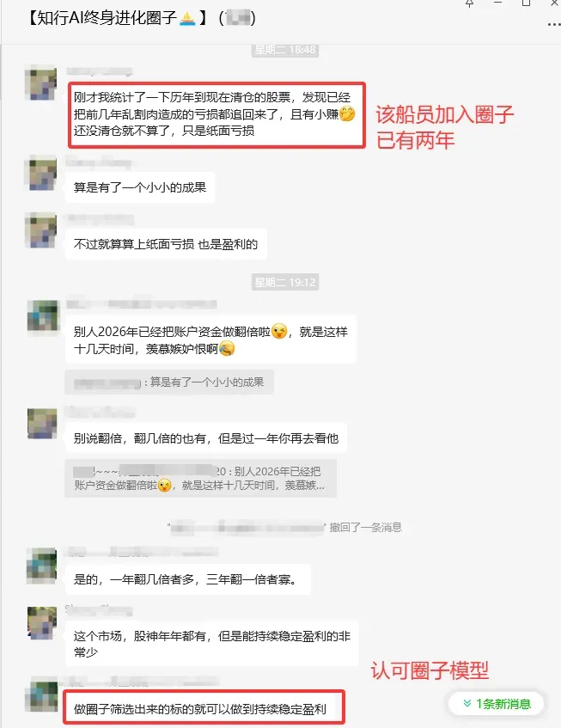
Task: Click the avatar next to 算是有了一个小小的成果
Action: [42, 173]
